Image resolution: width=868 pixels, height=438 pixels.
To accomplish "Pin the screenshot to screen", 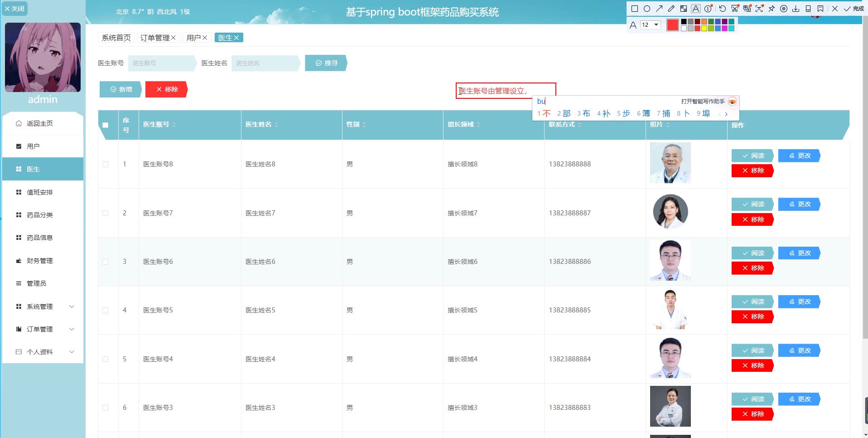I will click(x=772, y=9).
